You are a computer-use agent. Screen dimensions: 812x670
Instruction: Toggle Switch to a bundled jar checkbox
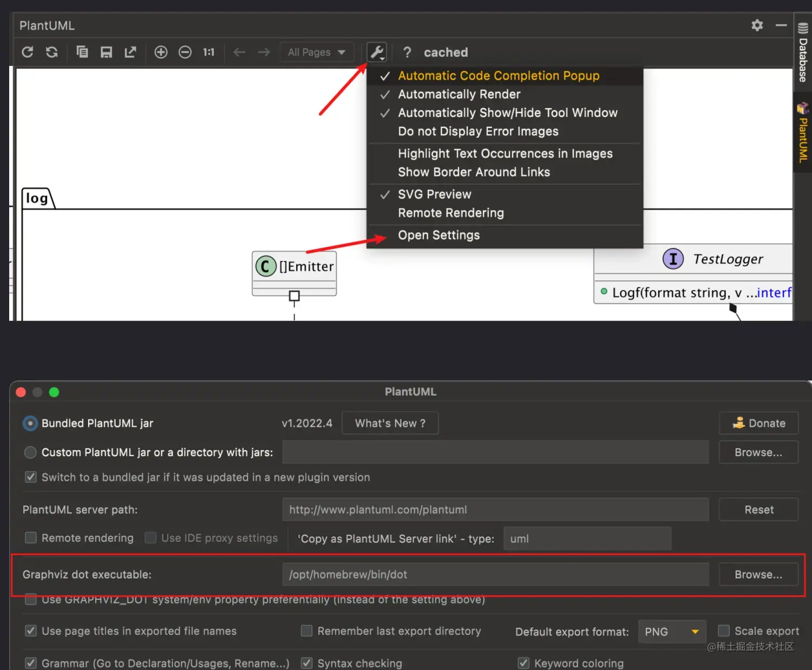click(x=31, y=477)
